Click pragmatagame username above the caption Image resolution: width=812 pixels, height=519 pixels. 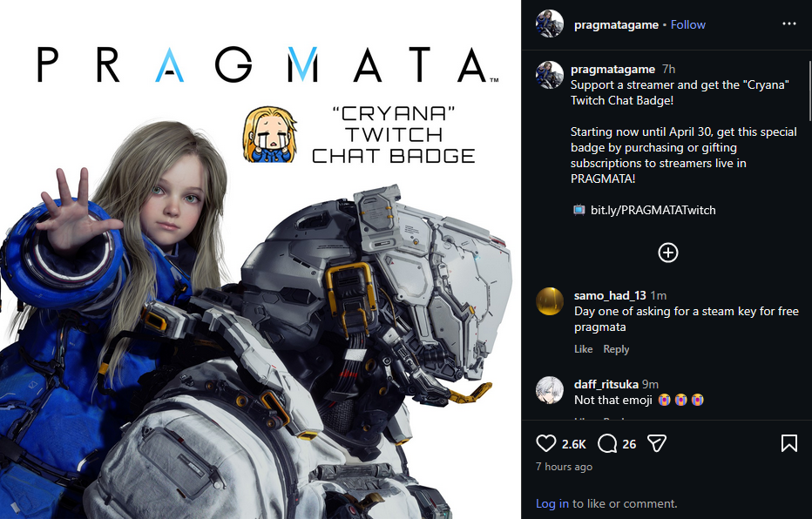coord(612,69)
